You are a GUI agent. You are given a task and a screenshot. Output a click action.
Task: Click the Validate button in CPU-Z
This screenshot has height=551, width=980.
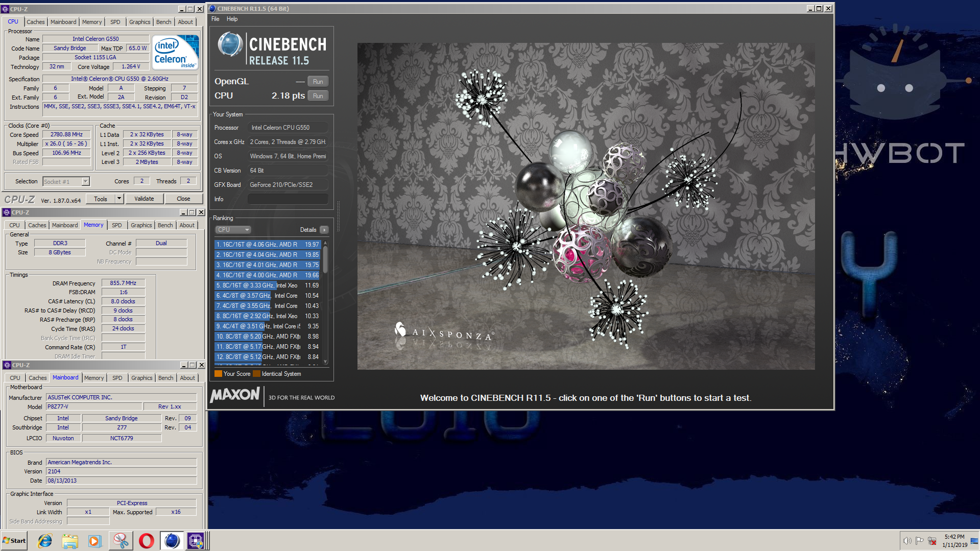tap(144, 199)
